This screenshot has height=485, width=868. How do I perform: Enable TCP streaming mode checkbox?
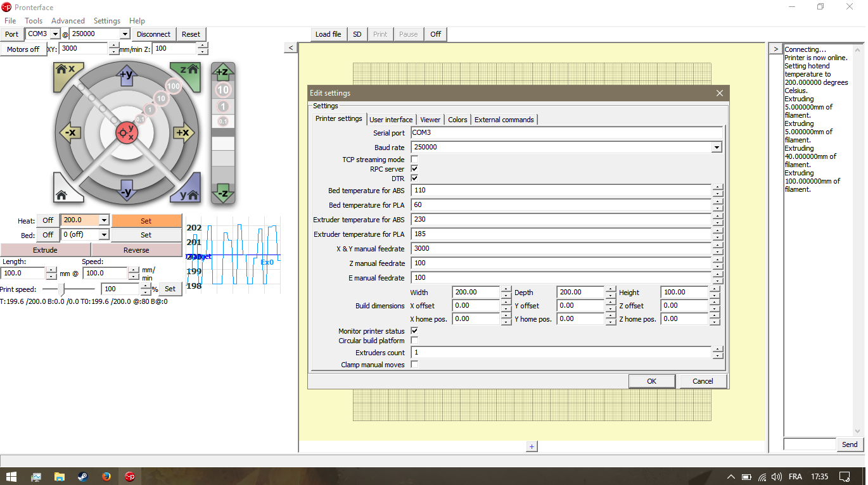click(x=414, y=159)
